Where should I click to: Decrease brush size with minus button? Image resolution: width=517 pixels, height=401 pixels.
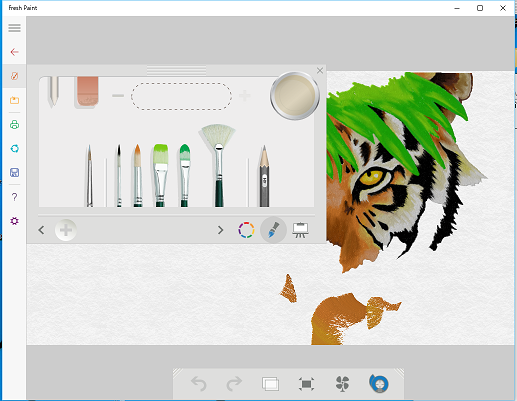coord(118,96)
